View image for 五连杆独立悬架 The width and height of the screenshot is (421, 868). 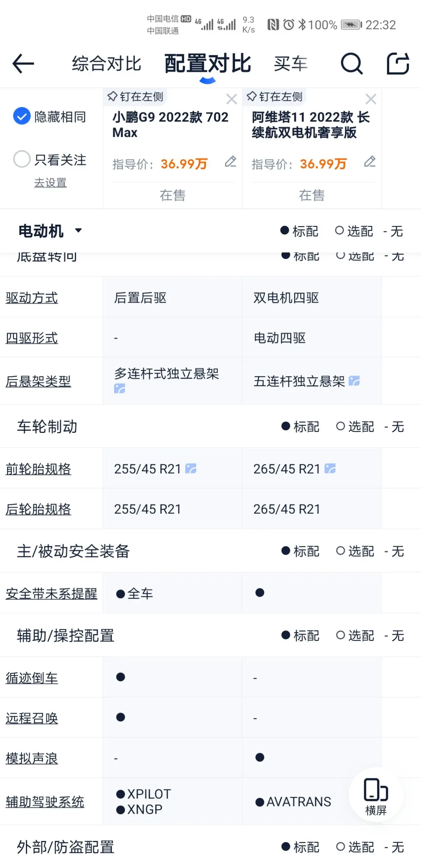point(354,381)
